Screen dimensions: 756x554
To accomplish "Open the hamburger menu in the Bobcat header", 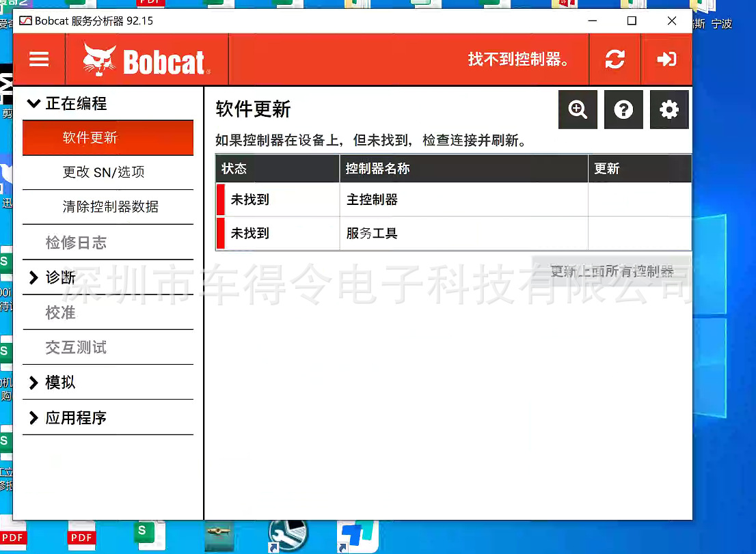I will click(x=39, y=59).
